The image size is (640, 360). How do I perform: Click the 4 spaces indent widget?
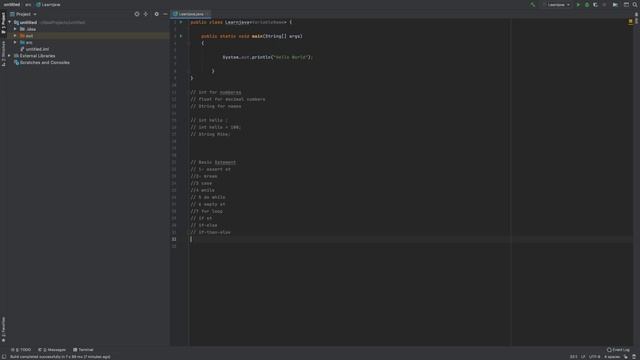click(612, 357)
